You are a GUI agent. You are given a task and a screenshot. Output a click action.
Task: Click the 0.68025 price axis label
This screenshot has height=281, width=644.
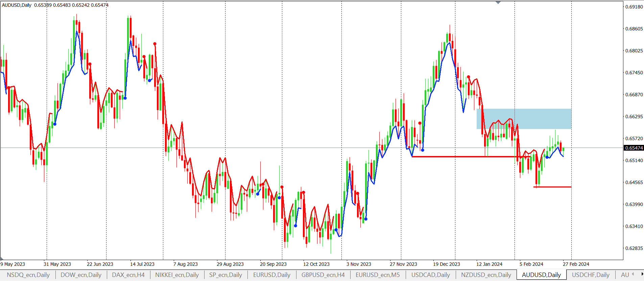tap(634, 51)
